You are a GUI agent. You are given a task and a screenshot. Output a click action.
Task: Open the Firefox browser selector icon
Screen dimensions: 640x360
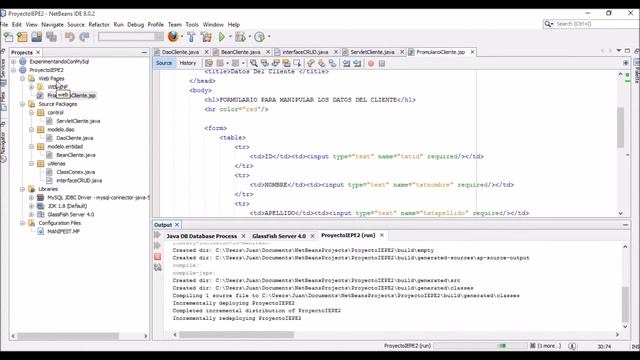coord(173,37)
